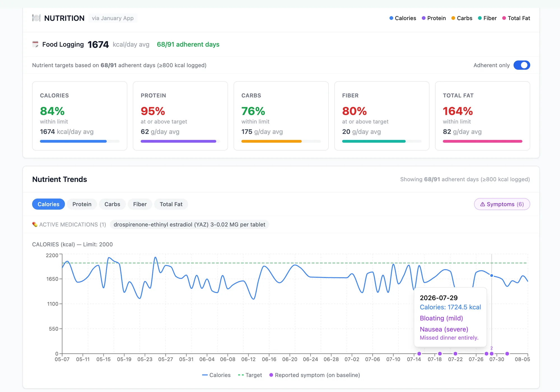Click the pill icon beside Active Medications
Viewport: 560px width, 392px height.
pos(35,224)
